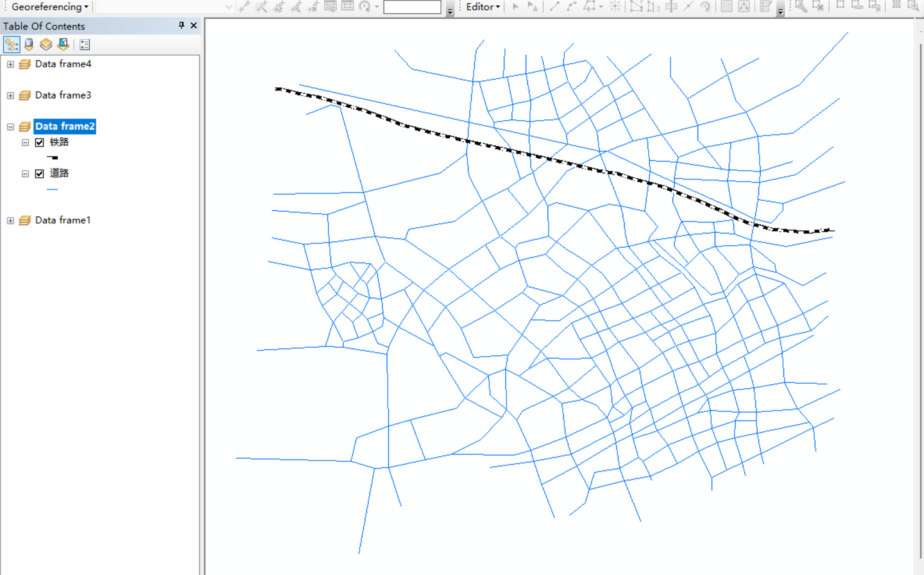Open the Editor menu
Image resolution: width=924 pixels, height=575 pixels.
tap(481, 7)
